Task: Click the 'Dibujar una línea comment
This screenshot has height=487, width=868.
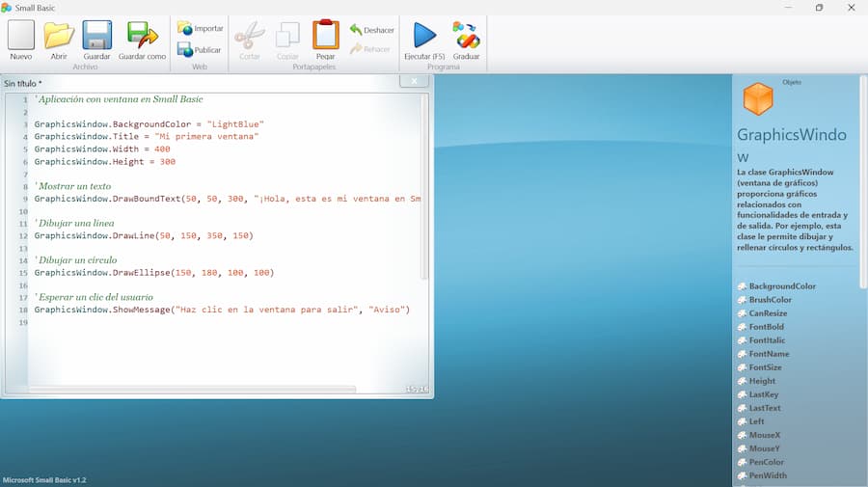Action: [x=74, y=223]
